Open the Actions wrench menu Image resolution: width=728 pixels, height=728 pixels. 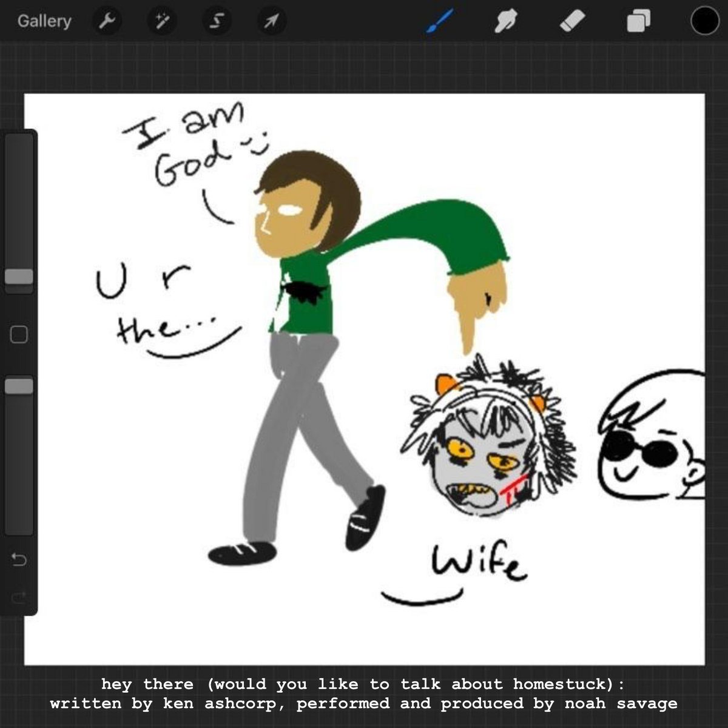click(x=107, y=22)
